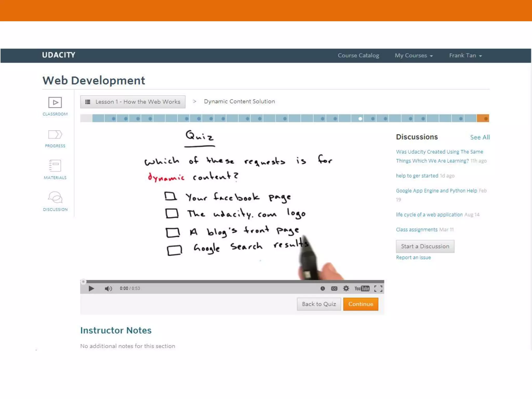Viewport: 532px width, 399px height.
Task: Check the 'Your facebook page' box
Action: [171, 196]
